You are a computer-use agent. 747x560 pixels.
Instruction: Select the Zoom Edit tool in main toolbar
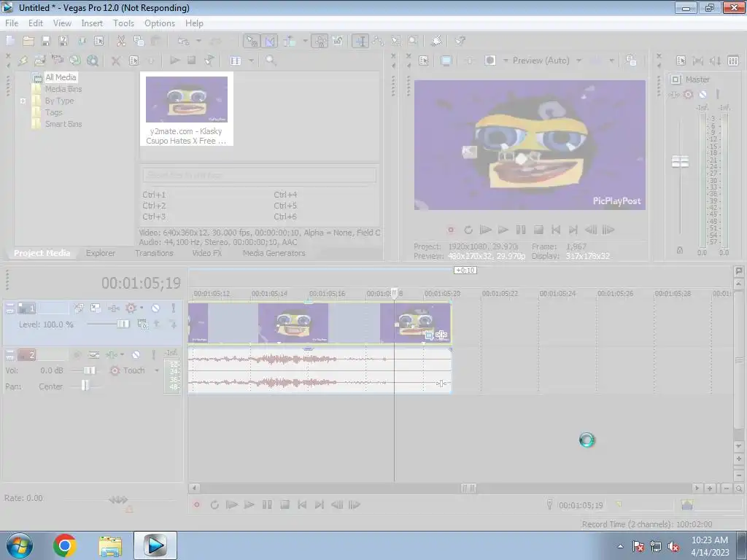coord(413,41)
